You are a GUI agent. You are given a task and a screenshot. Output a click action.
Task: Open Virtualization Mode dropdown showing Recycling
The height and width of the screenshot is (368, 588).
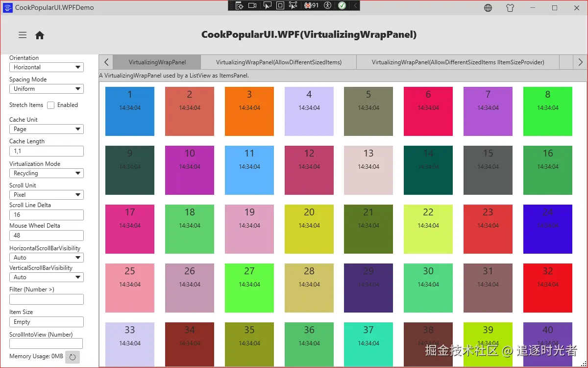coord(47,173)
